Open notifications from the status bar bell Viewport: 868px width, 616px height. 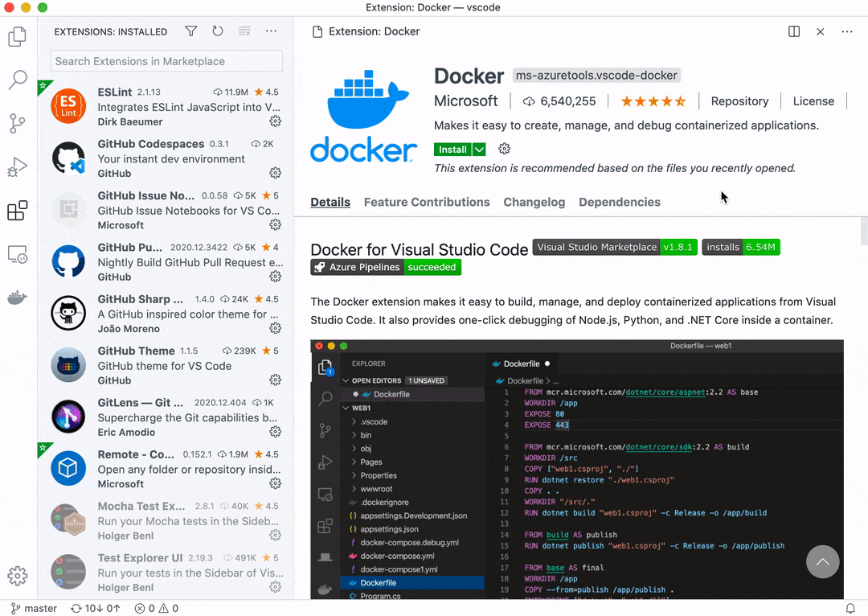(x=852, y=608)
